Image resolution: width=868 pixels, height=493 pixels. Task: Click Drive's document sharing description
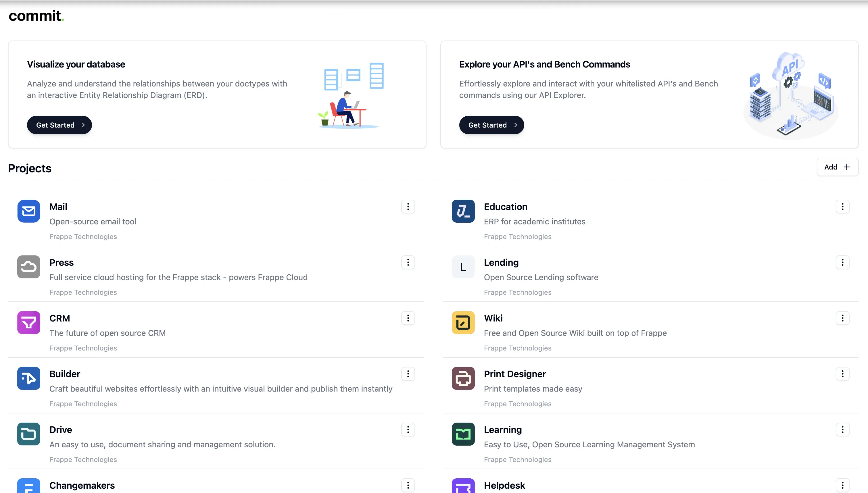click(162, 444)
